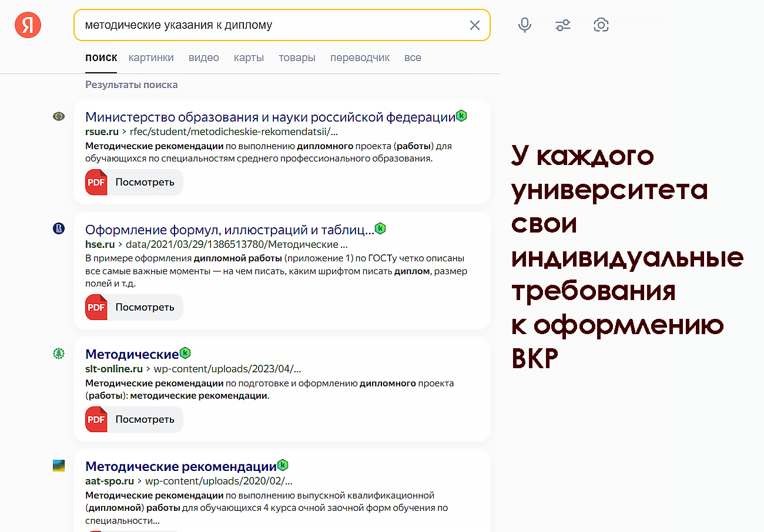Switch to the видео tab
Image resolution: width=764 pixels, height=532 pixels.
pos(204,58)
